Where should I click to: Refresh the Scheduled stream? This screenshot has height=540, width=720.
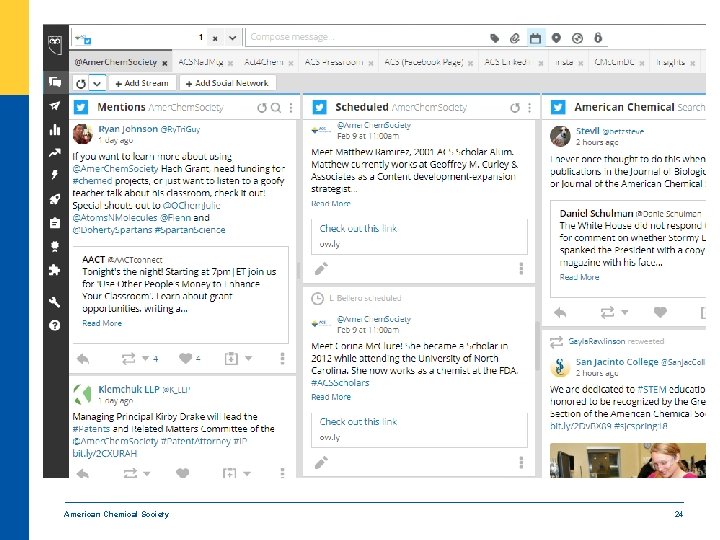click(x=515, y=107)
